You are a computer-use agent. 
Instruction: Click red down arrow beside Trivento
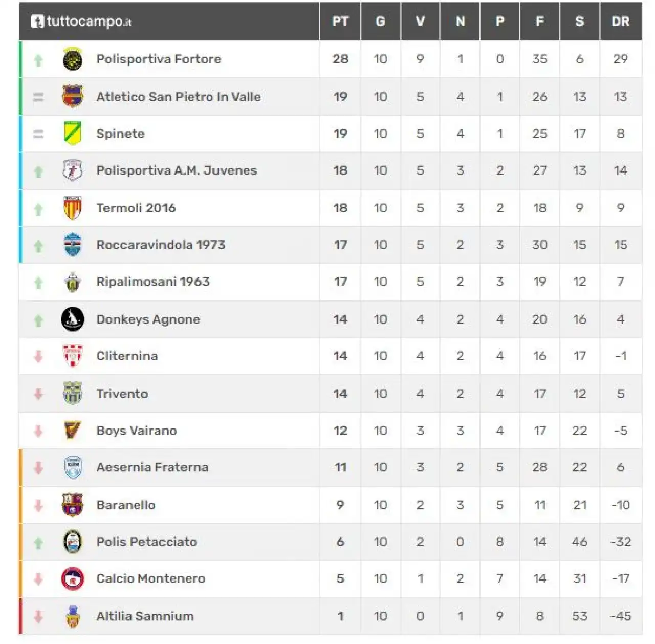38,394
